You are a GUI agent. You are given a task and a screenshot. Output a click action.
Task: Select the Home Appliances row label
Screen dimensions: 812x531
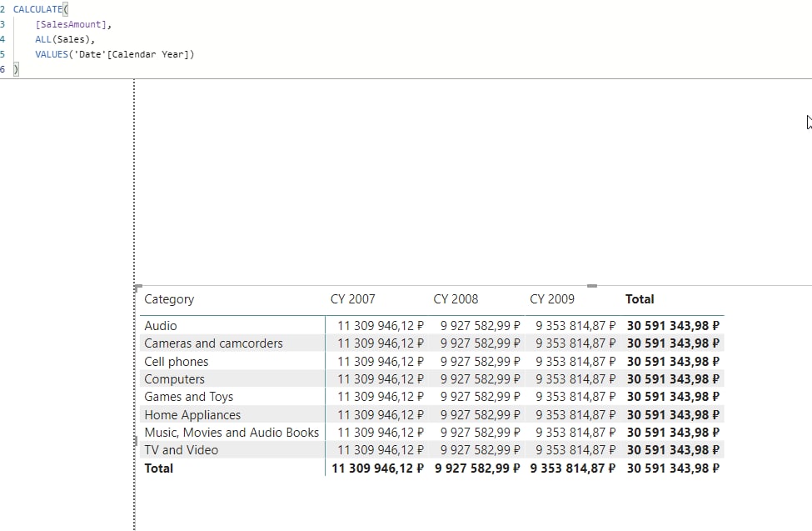click(192, 415)
